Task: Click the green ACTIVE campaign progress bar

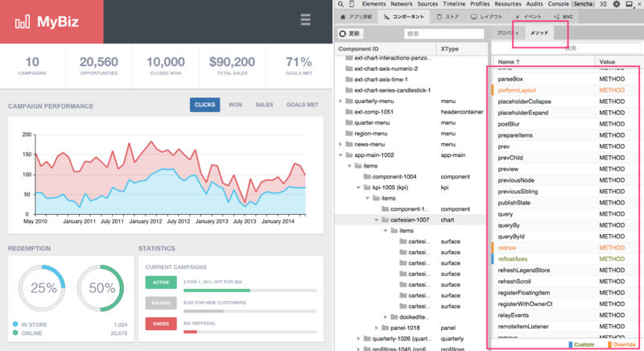Action: pyautogui.click(x=250, y=291)
